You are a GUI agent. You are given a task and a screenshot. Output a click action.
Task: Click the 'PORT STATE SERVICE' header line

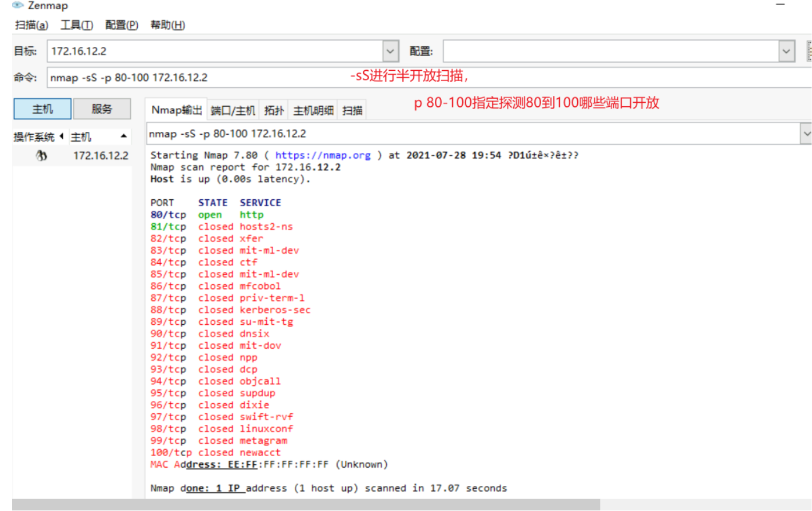[215, 203]
